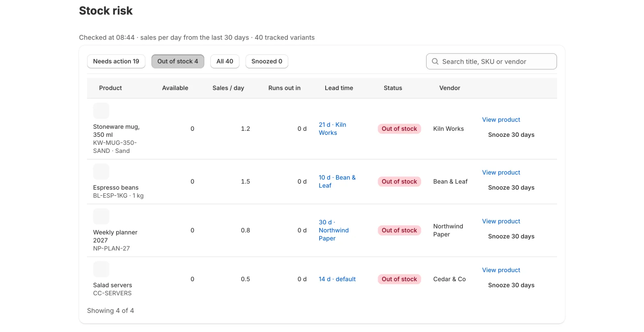Snooze Espresso beans for 30 days
The height and width of the screenshot is (332, 644).
511,188
